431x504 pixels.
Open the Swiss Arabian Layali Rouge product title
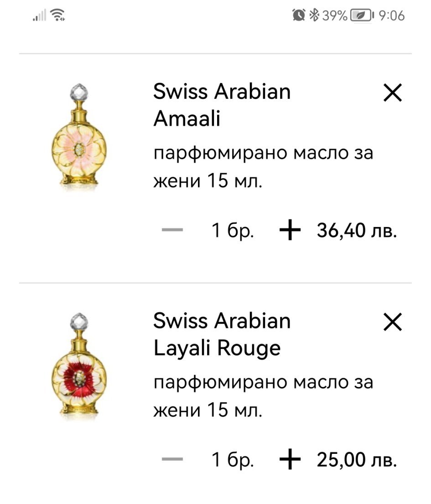(x=222, y=334)
